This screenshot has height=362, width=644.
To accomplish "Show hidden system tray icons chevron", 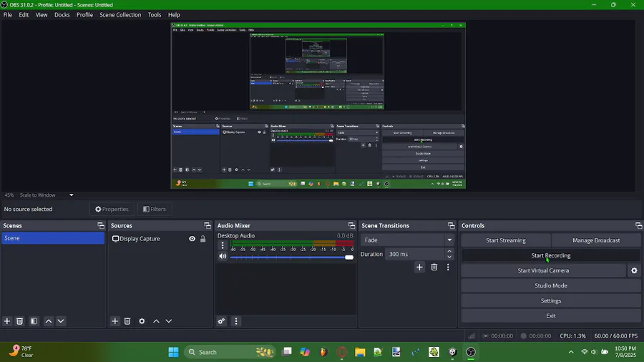I will point(571,352).
